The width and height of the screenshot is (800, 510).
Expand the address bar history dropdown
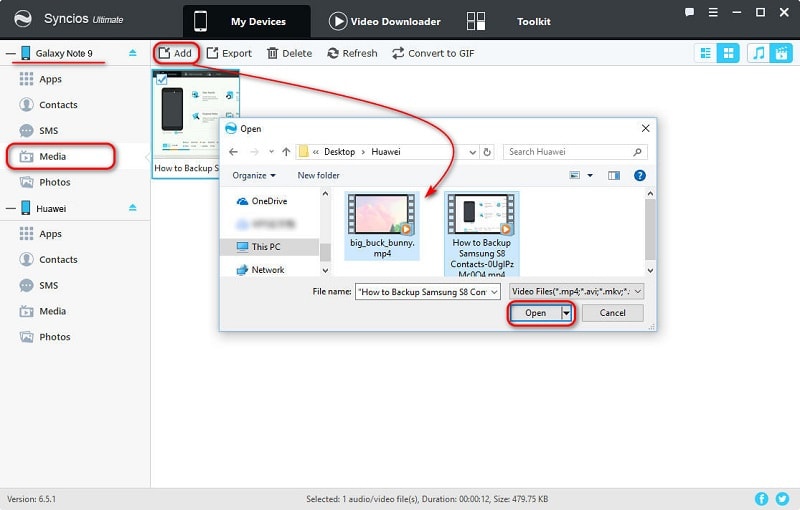[x=472, y=152]
